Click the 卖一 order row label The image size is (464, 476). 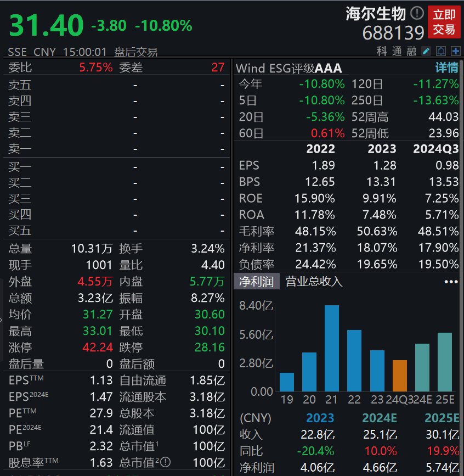pos(20,149)
